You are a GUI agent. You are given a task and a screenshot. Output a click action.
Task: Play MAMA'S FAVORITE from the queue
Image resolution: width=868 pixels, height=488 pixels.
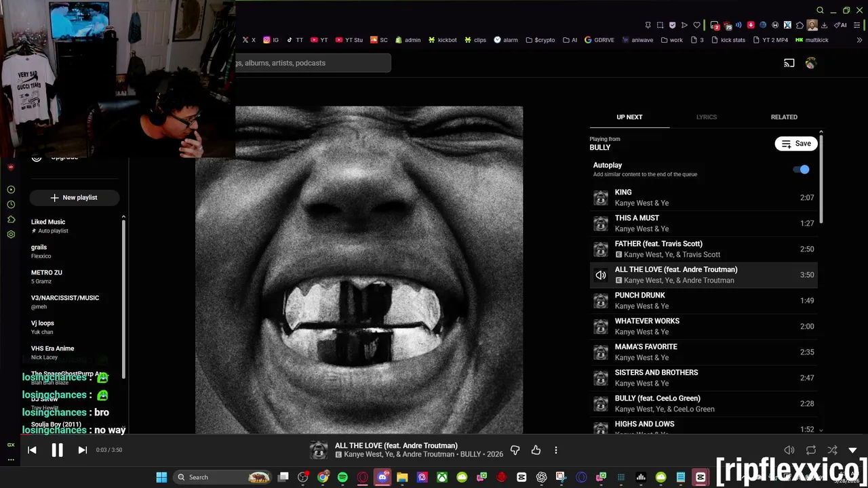pos(703,352)
